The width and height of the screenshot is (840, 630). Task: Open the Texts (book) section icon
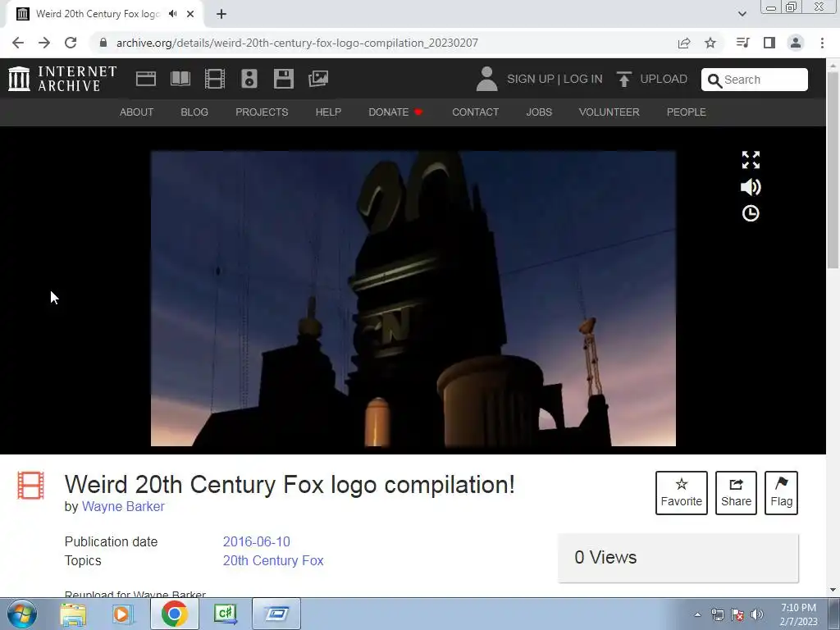click(180, 79)
